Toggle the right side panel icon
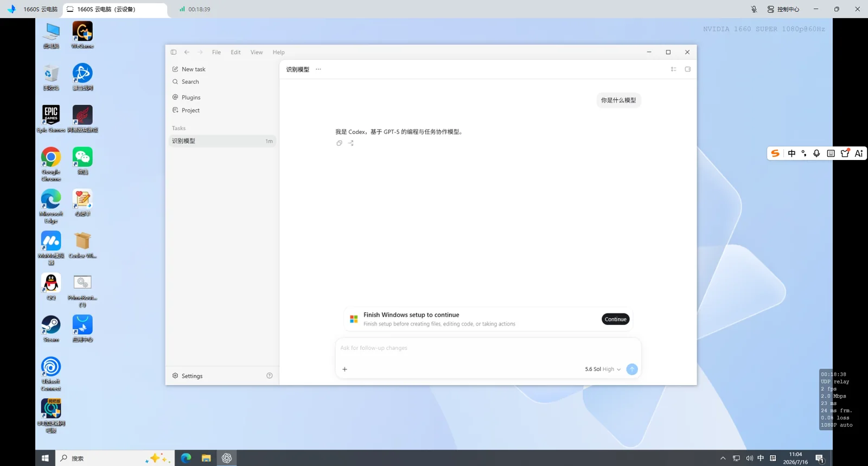Image resolution: width=868 pixels, height=466 pixels. pos(688,69)
